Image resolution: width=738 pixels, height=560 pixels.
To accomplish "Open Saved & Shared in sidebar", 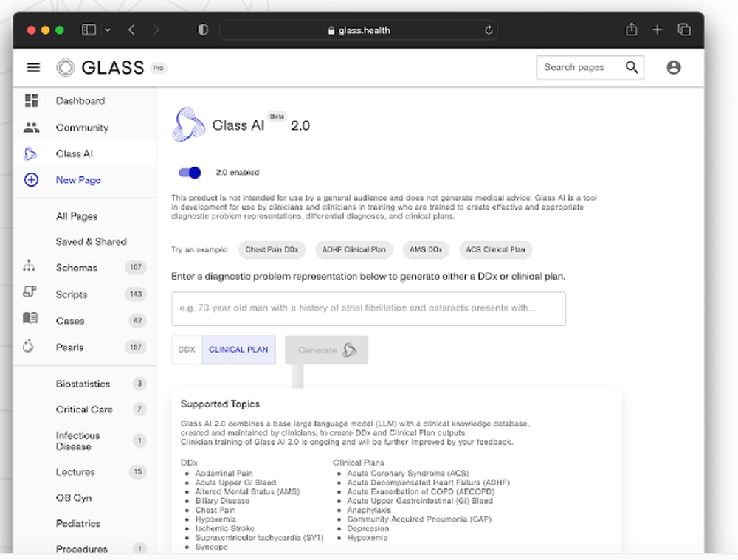I will point(92,241).
